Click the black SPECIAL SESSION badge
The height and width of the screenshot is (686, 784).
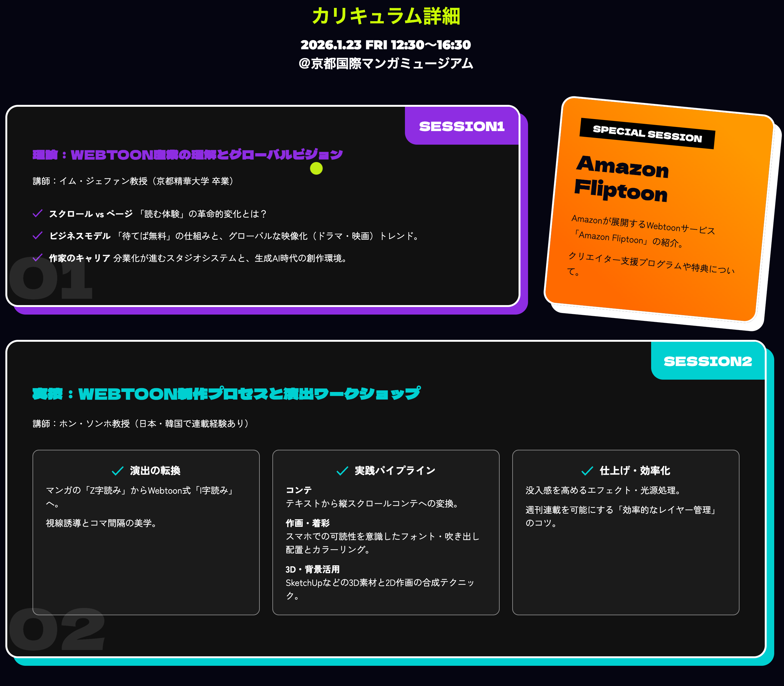pos(647,134)
